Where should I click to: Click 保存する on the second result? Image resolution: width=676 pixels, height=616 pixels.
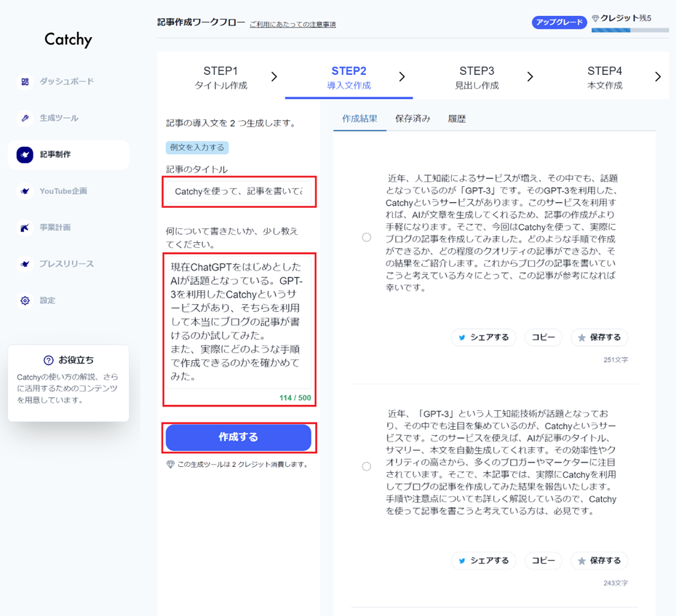(x=600, y=561)
